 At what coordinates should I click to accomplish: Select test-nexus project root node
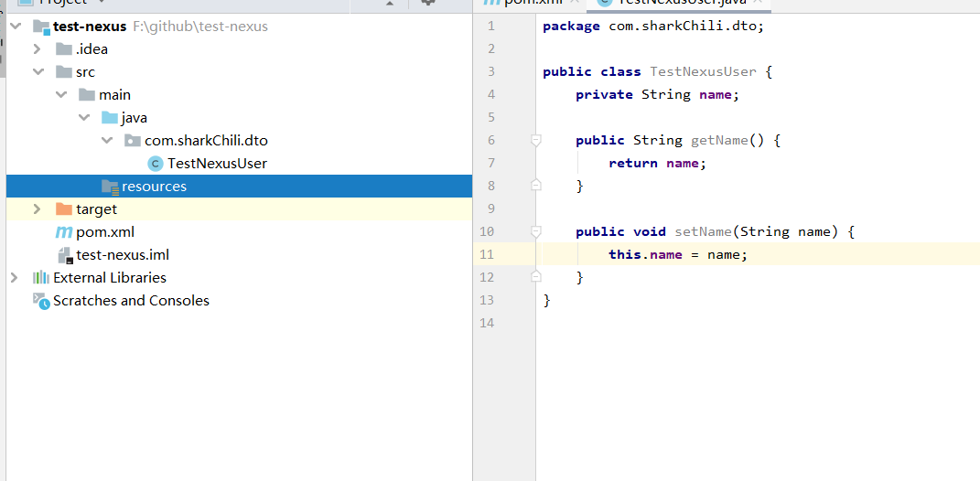89,27
